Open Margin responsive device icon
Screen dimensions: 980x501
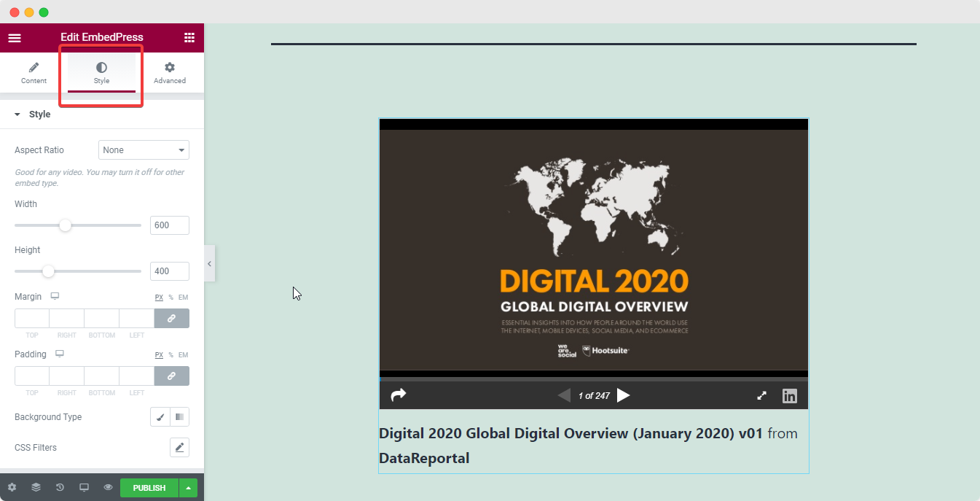[x=55, y=297]
